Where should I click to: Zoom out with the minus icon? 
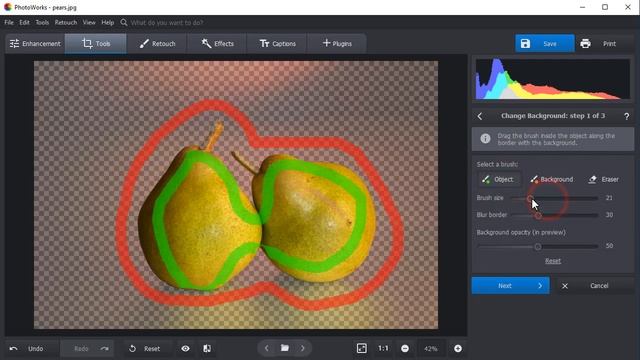pyautogui.click(x=405, y=348)
